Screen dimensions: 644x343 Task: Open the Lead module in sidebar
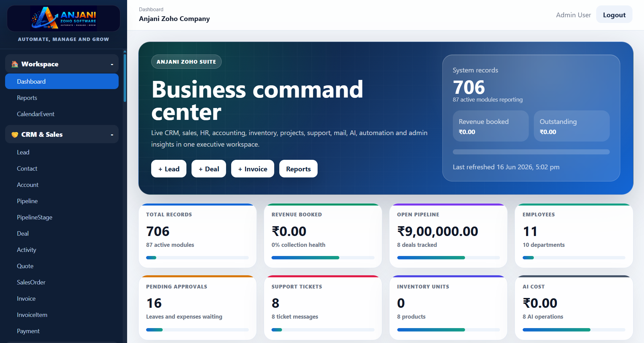(x=62, y=152)
